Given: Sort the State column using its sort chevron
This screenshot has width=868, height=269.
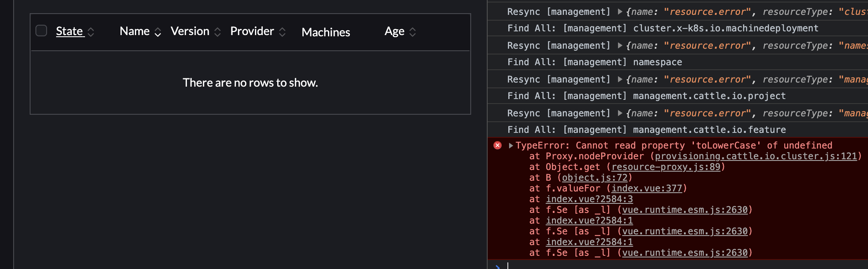Looking at the screenshot, I should pyautogui.click(x=92, y=31).
